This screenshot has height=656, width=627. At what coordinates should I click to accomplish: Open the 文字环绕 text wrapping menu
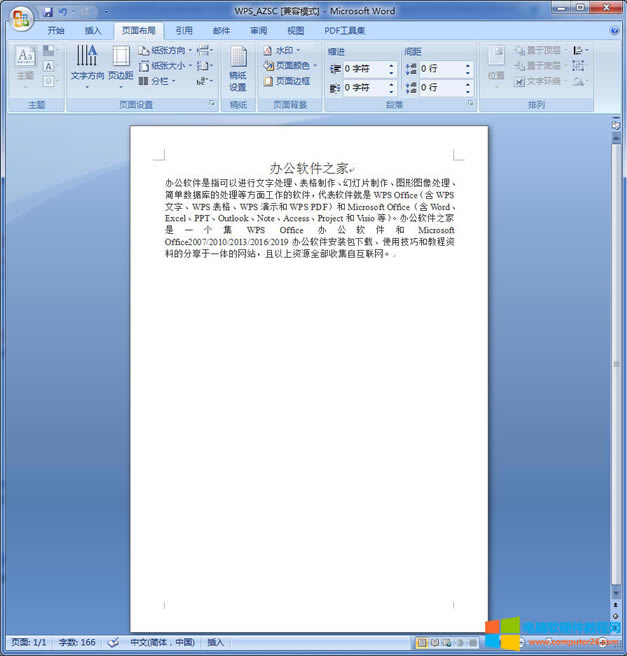point(540,81)
